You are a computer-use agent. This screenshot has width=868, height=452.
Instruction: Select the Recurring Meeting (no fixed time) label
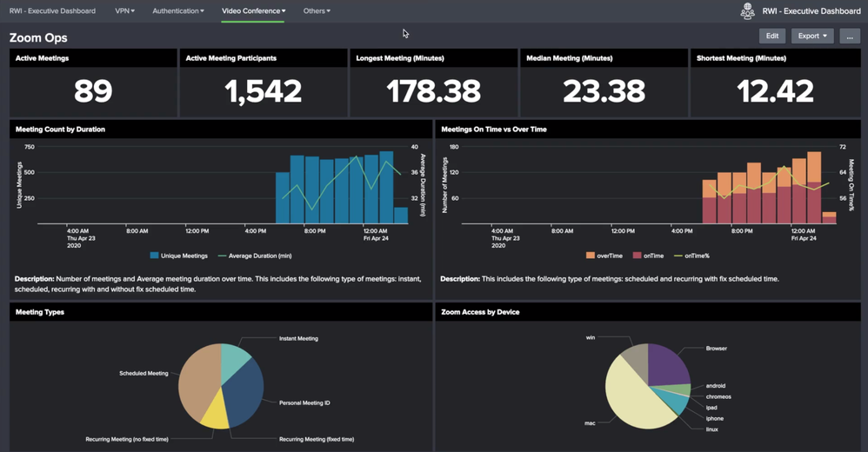pyautogui.click(x=127, y=439)
